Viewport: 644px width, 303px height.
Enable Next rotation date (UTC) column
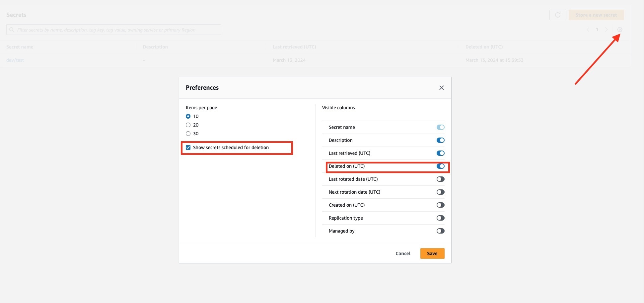coord(440,192)
